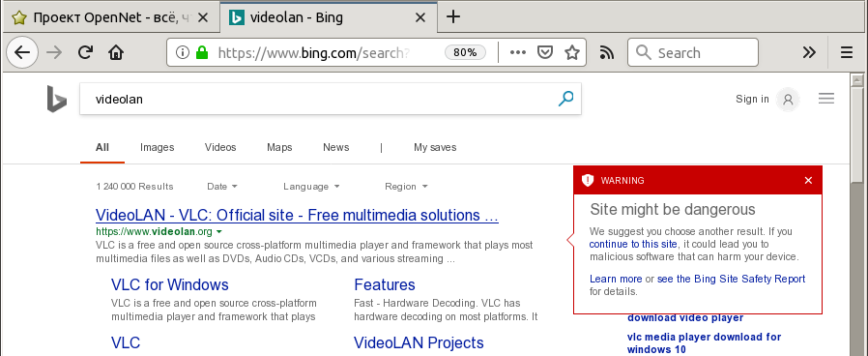
Task: Open the browser Home page
Action: coord(116,52)
